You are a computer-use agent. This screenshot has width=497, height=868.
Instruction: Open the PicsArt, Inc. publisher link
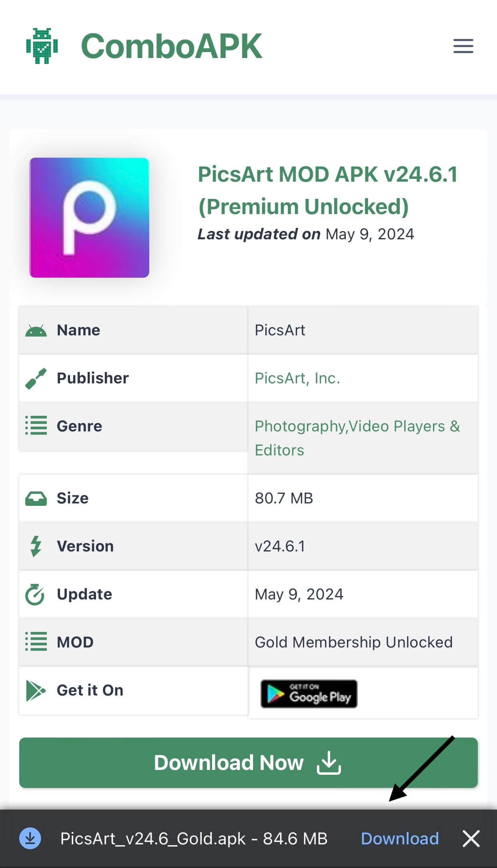pyautogui.click(x=297, y=377)
